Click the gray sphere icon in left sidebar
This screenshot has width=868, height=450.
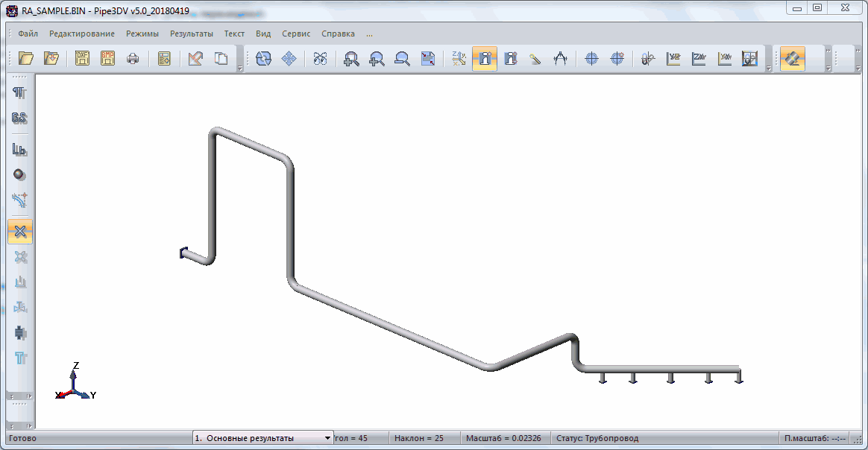(x=20, y=175)
